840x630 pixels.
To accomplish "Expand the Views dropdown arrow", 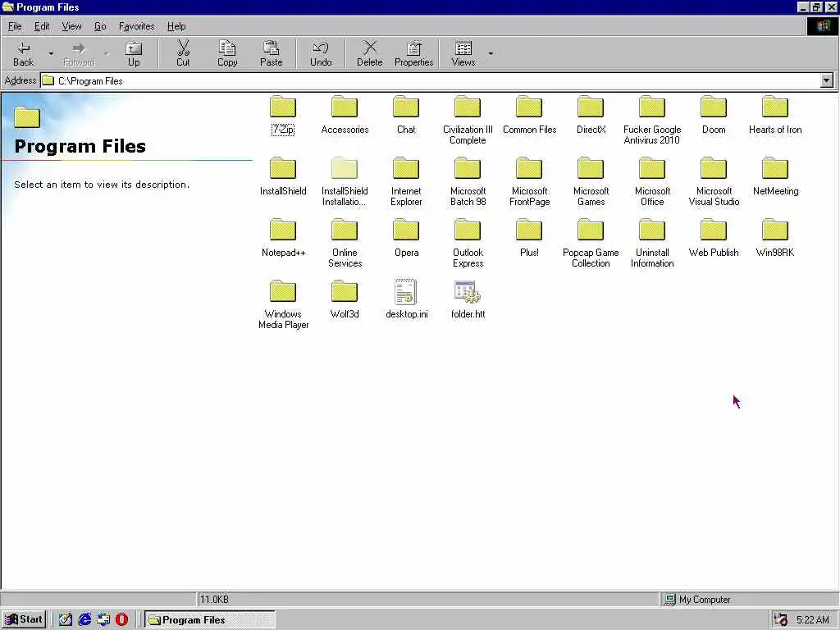I will (x=491, y=53).
